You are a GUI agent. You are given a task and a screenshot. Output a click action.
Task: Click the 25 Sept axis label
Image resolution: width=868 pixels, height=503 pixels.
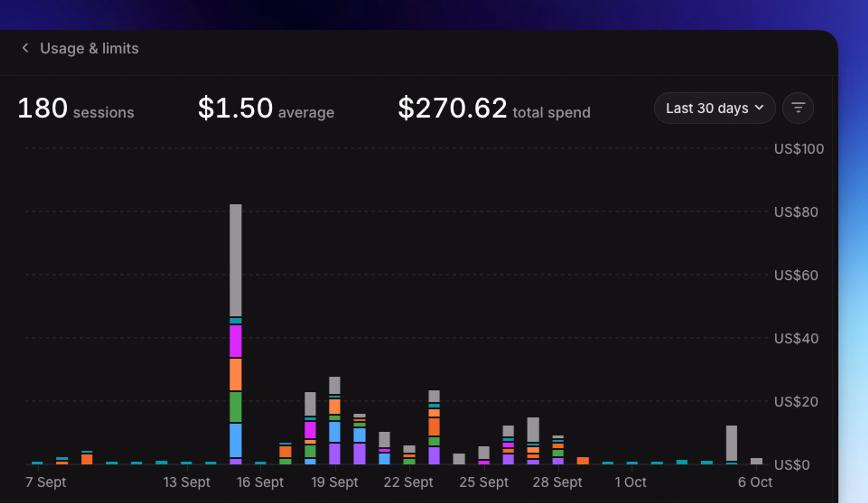(484, 482)
